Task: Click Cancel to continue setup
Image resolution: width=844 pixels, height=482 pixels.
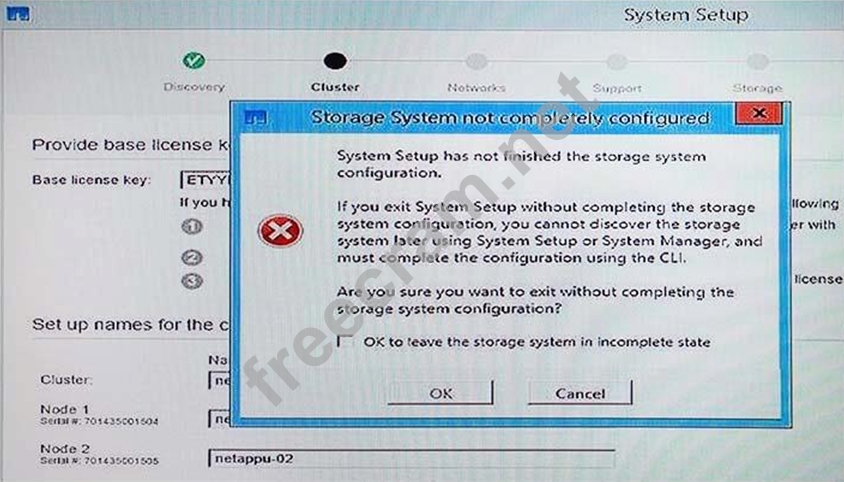Action: coord(580,393)
